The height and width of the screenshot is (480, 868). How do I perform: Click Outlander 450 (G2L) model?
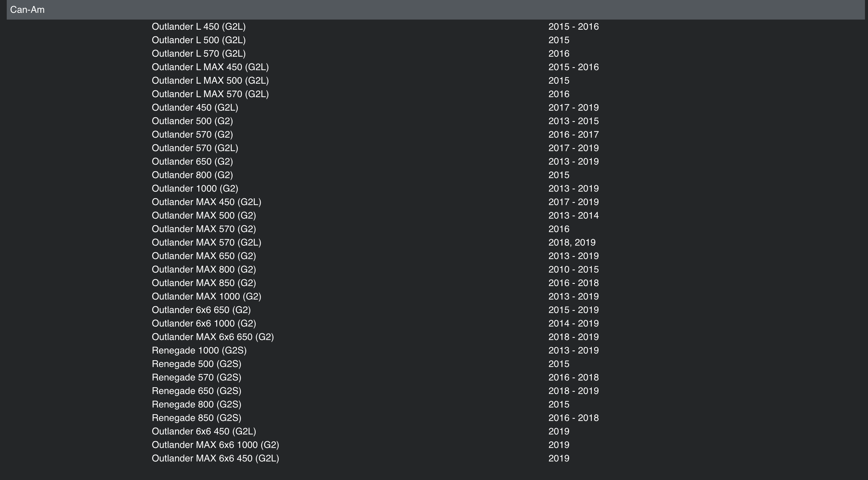click(195, 108)
